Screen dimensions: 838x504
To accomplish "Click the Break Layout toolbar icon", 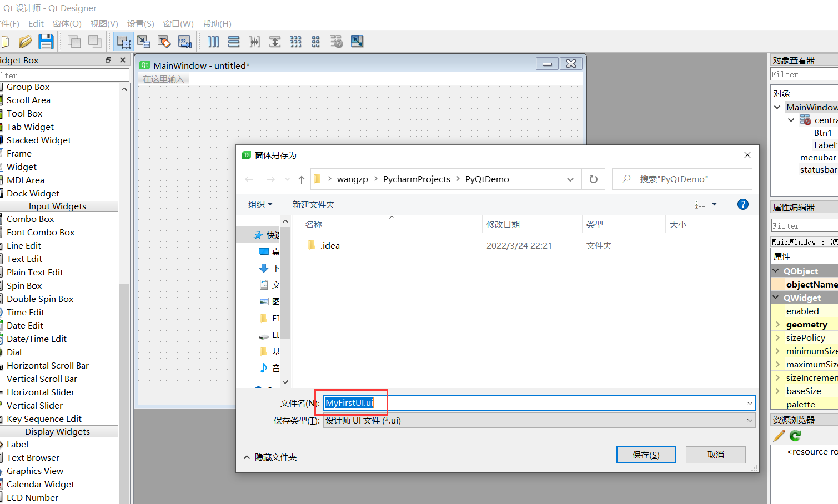I will (x=336, y=42).
